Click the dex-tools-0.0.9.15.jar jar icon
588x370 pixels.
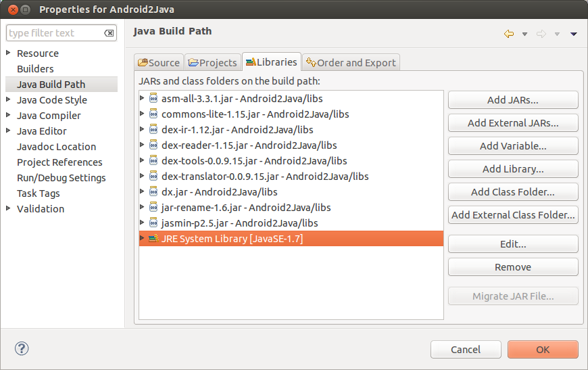[x=153, y=160]
